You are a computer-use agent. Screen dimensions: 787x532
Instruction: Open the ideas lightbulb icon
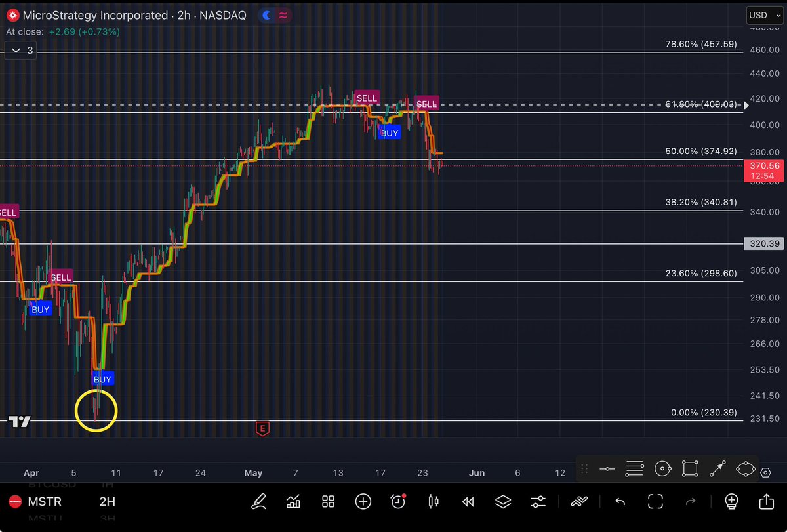point(732,502)
